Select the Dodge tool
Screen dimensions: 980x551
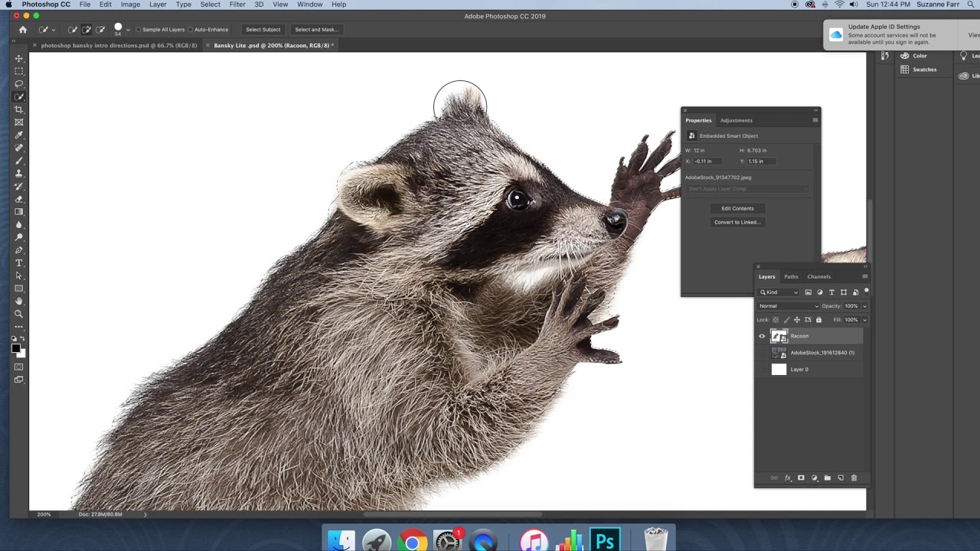pyautogui.click(x=19, y=237)
